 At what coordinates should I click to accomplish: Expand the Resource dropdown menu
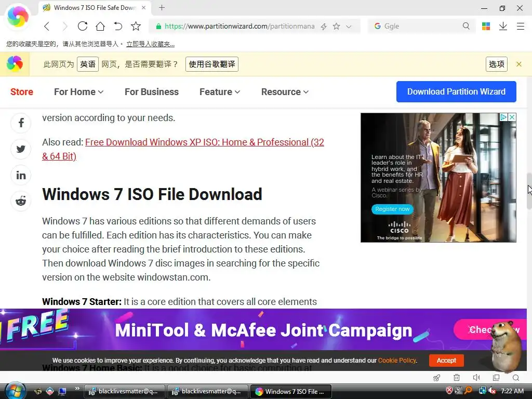point(285,91)
